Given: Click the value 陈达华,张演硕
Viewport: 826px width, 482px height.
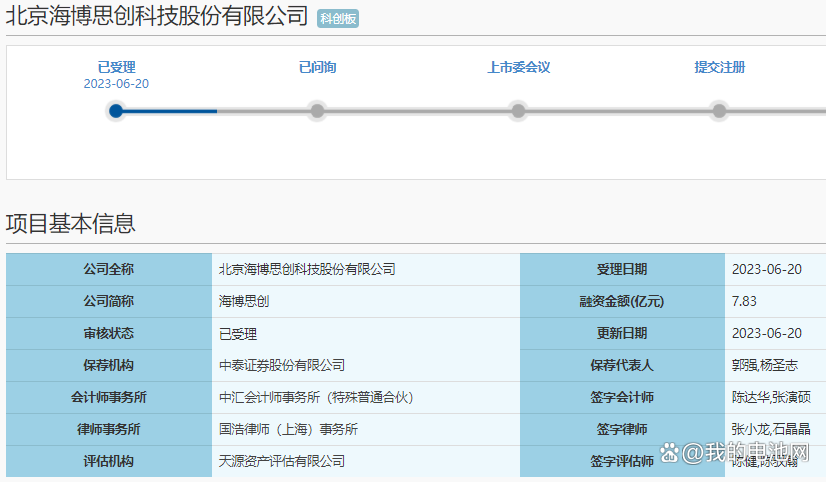Looking at the screenshot, I should [x=771, y=398].
